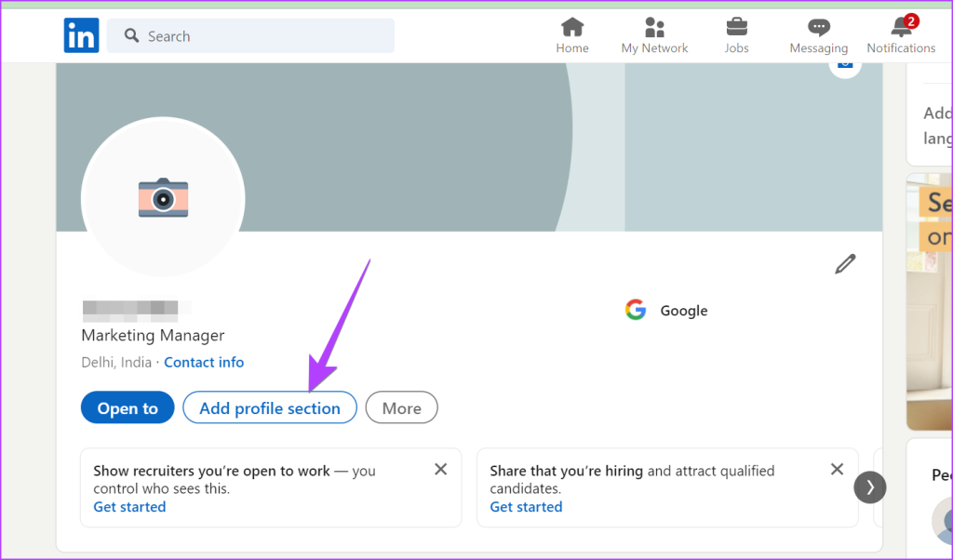Click the grey cover photo banner
Viewport: 953px width, 560px height.
tap(469, 146)
